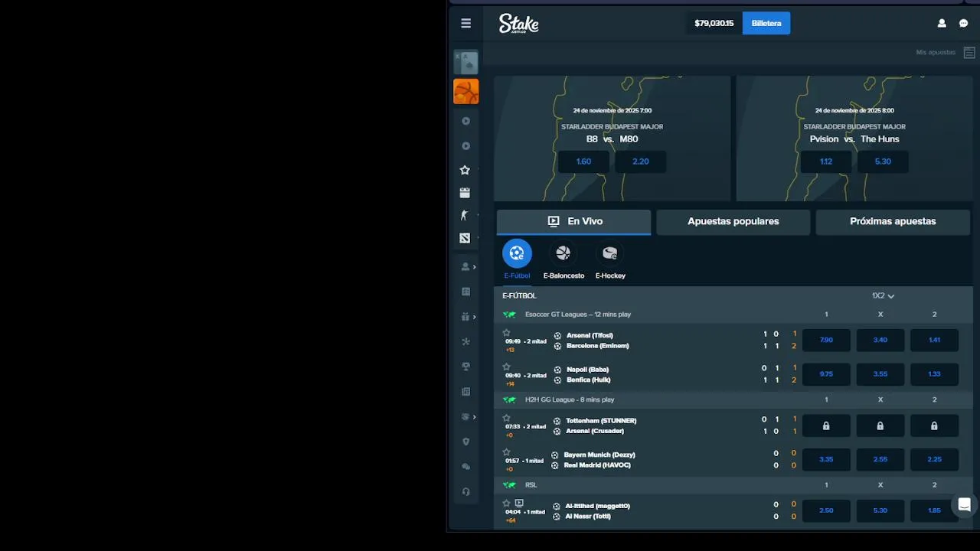Image resolution: width=980 pixels, height=551 pixels.
Task: Click the Stake logo
Action: point(519,24)
